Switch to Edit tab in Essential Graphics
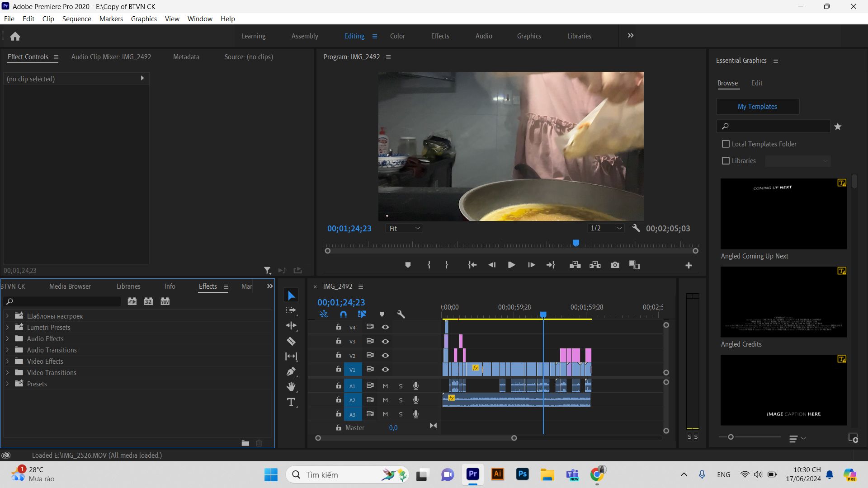This screenshot has height=488, width=868. pyautogui.click(x=757, y=83)
